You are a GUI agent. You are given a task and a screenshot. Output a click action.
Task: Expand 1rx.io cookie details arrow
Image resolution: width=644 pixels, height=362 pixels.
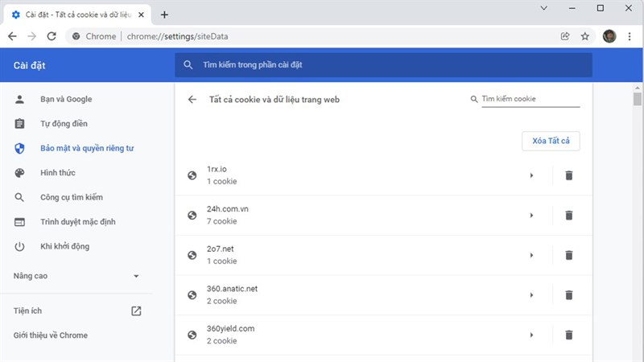(x=531, y=175)
